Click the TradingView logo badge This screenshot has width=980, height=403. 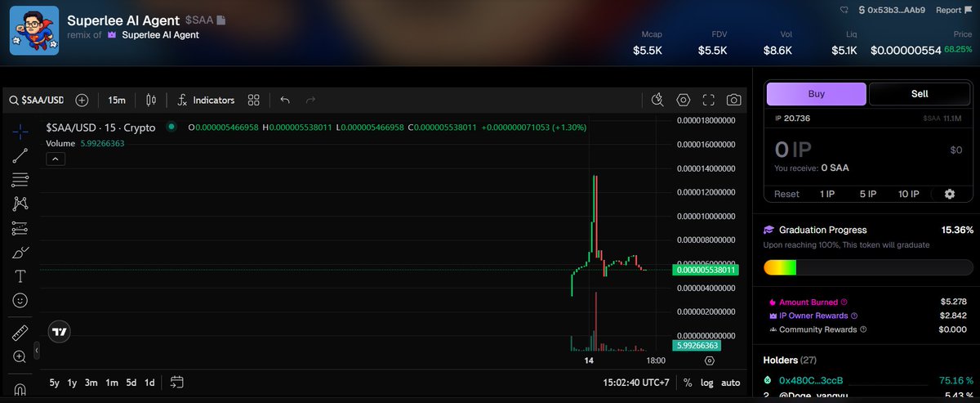[59, 332]
